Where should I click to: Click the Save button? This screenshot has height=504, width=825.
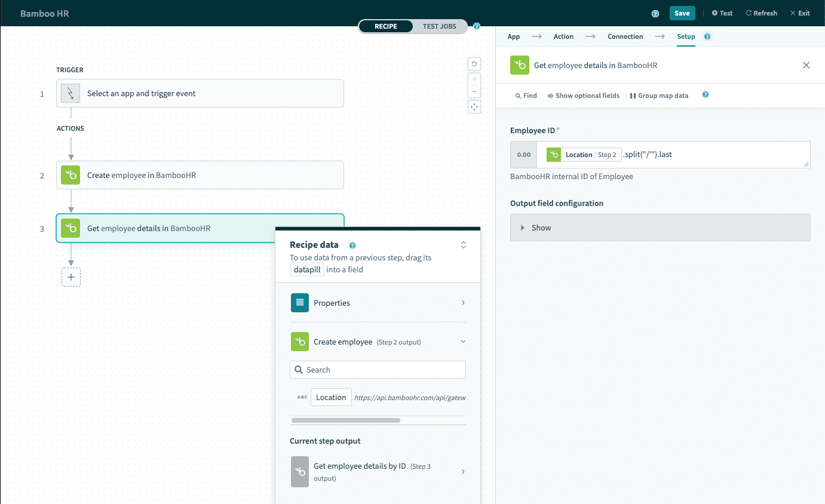682,13
